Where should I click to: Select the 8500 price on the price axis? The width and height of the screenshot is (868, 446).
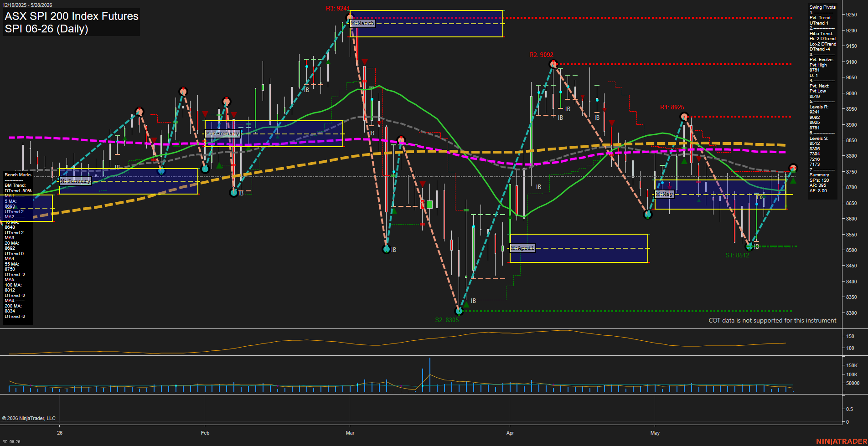[x=852, y=250]
